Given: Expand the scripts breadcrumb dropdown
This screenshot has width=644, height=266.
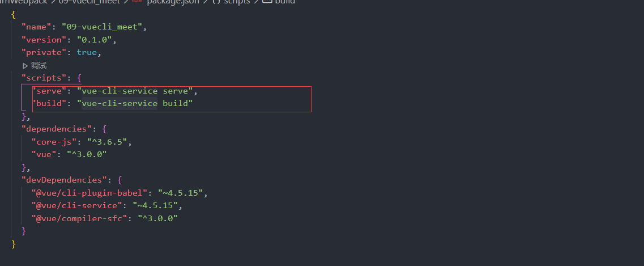Looking at the screenshot, I should (237, 2).
